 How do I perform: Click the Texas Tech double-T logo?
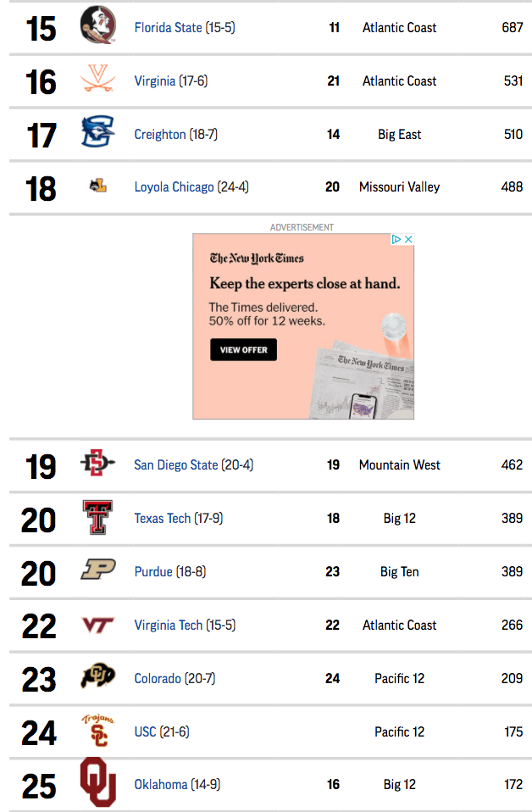tap(97, 517)
